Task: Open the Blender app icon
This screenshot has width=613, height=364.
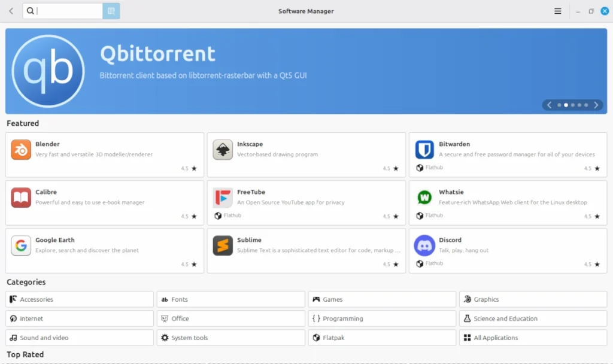Action: click(21, 150)
